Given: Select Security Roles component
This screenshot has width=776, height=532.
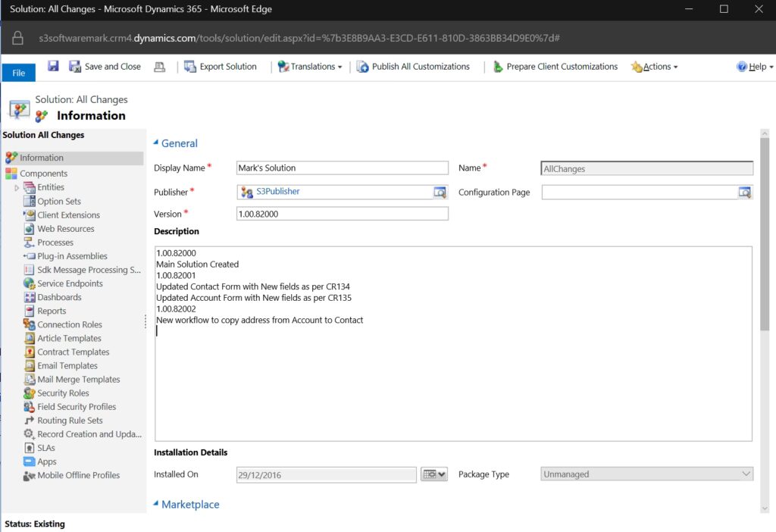Looking at the screenshot, I should [63, 393].
